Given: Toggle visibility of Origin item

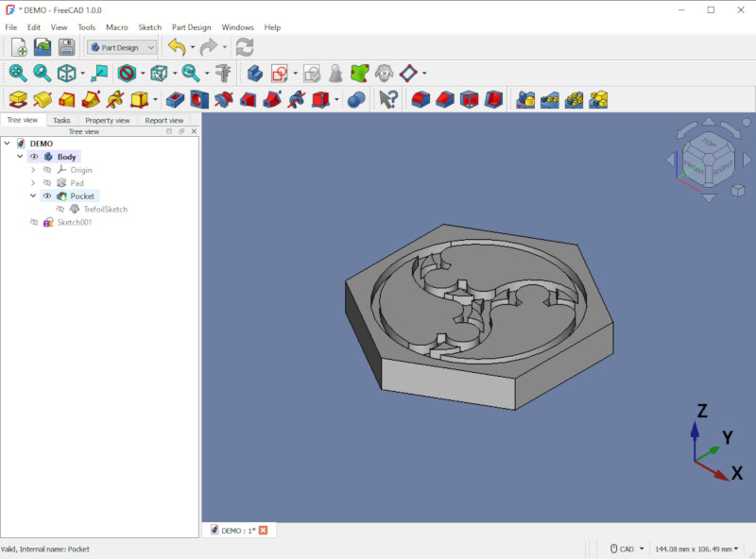Looking at the screenshot, I should [x=46, y=170].
